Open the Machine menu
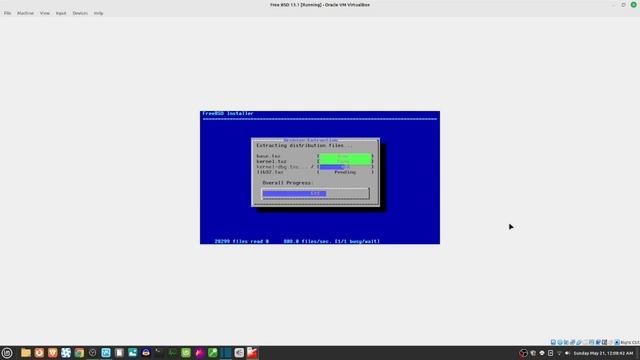This screenshot has height=360, width=640. pos(25,13)
